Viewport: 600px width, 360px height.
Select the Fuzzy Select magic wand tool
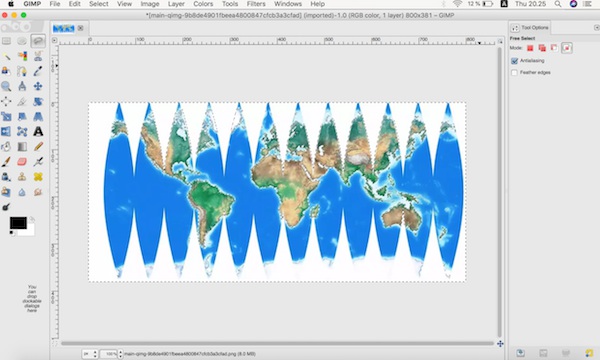point(6,56)
